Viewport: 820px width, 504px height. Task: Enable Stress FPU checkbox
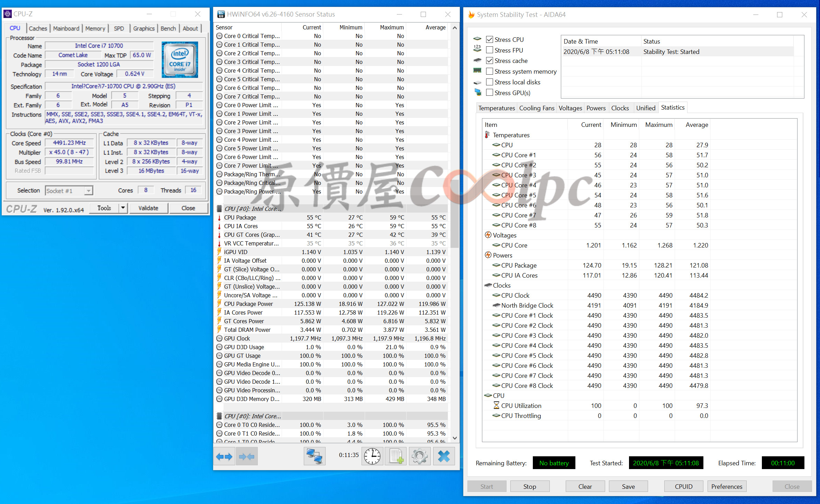click(490, 50)
